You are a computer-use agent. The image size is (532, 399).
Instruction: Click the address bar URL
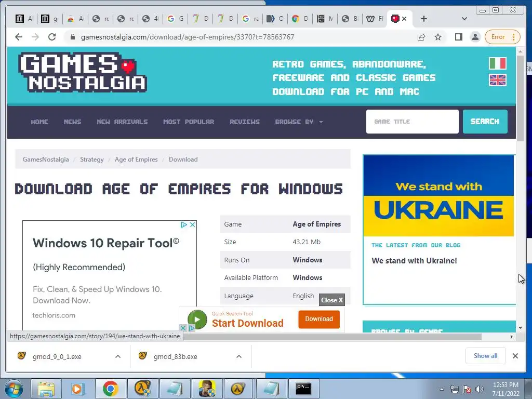pyautogui.click(x=187, y=37)
